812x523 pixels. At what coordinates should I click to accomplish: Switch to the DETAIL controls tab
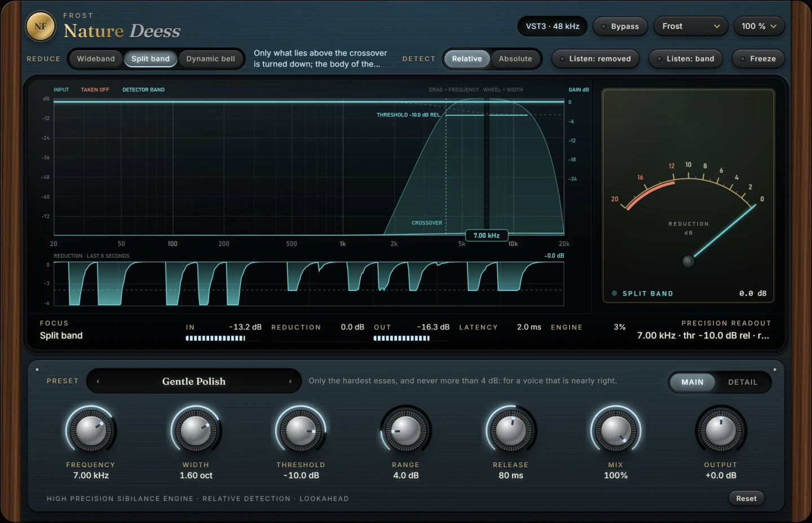click(743, 382)
